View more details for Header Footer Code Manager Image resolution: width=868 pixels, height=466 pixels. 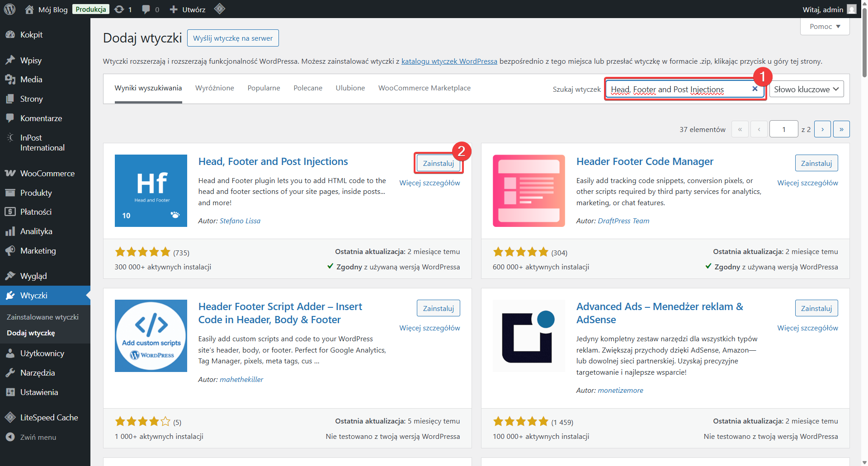tap(807, 183)
